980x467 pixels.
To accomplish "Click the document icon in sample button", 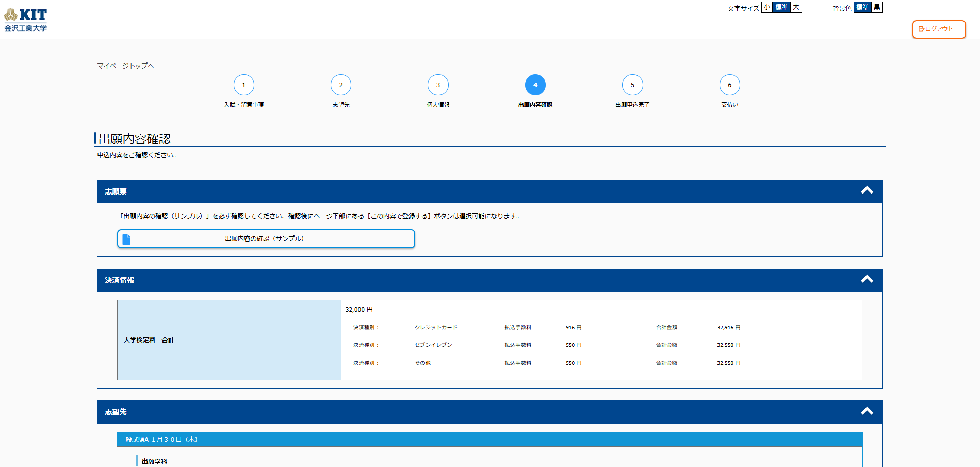I will pos(126,239).
